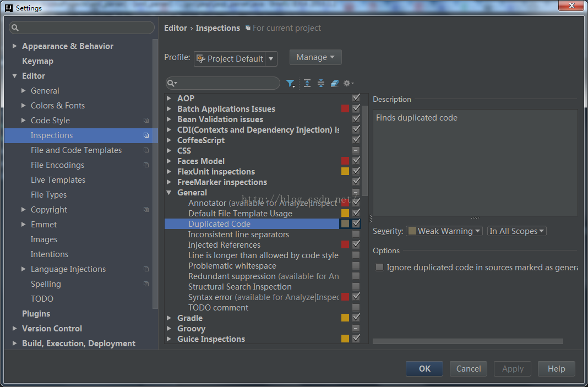Select the Default File Template Usage row

tap(263, 214)
